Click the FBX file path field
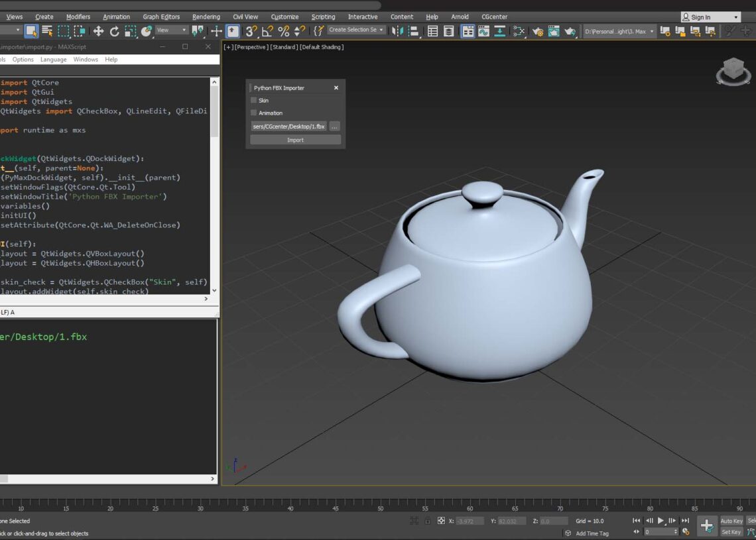The image size is (756, 540). pos(288,127)
